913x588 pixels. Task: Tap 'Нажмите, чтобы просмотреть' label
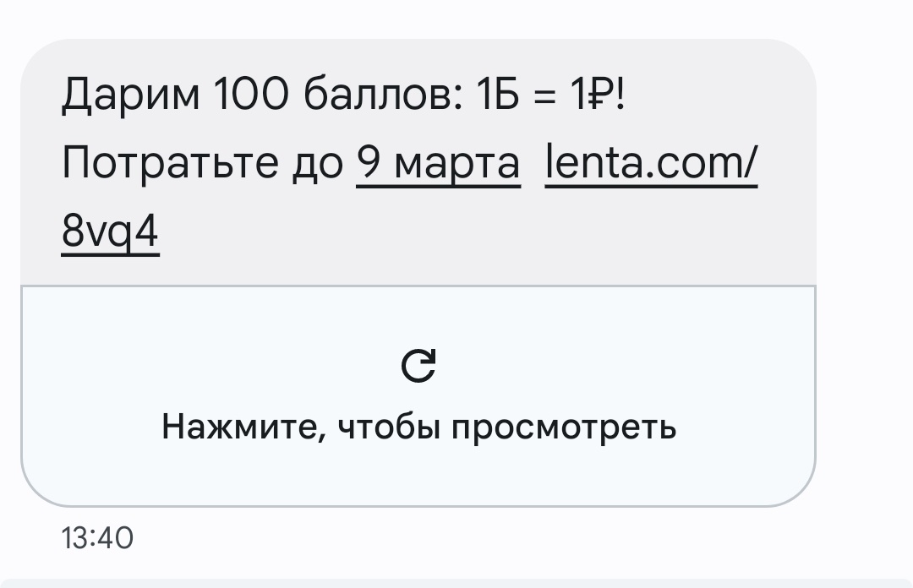click(418, 427)
